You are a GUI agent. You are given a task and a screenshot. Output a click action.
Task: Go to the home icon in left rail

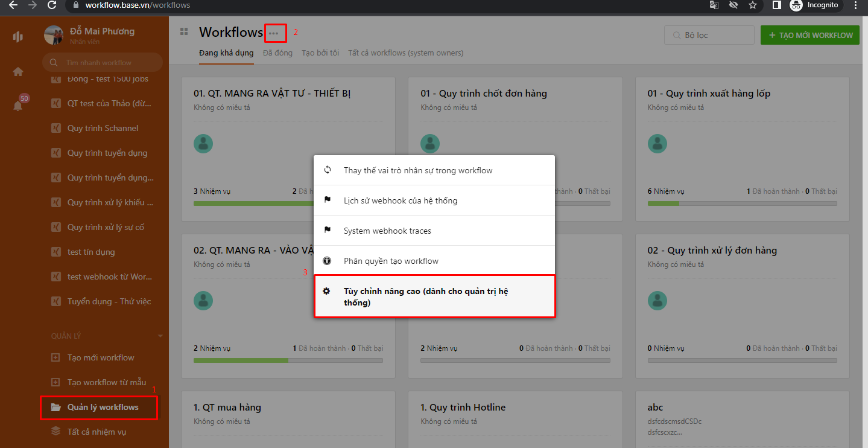(x=18, y=72)
